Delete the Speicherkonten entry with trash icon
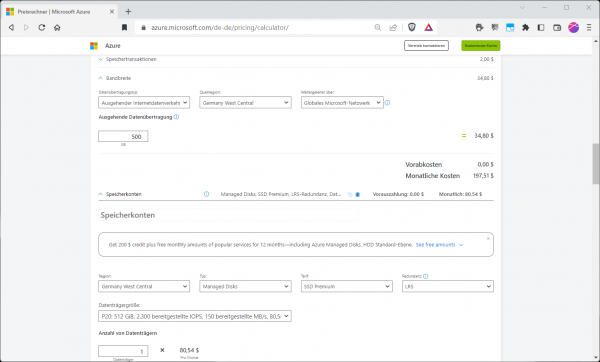 (358, 194)
